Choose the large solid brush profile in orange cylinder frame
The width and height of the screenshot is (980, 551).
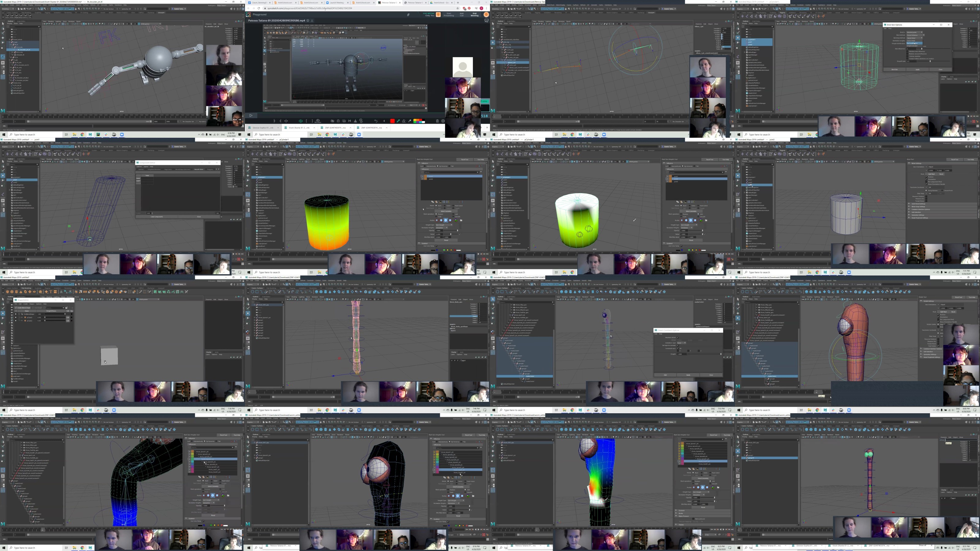446,220
